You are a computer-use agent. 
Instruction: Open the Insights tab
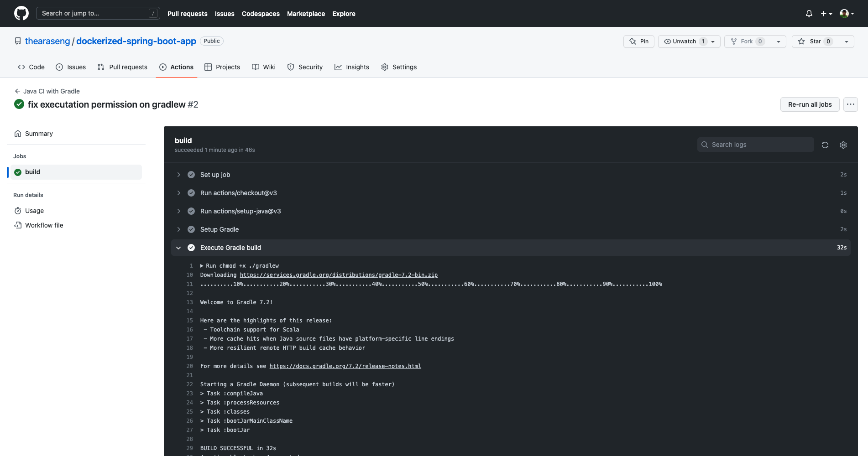pos(352,67)
